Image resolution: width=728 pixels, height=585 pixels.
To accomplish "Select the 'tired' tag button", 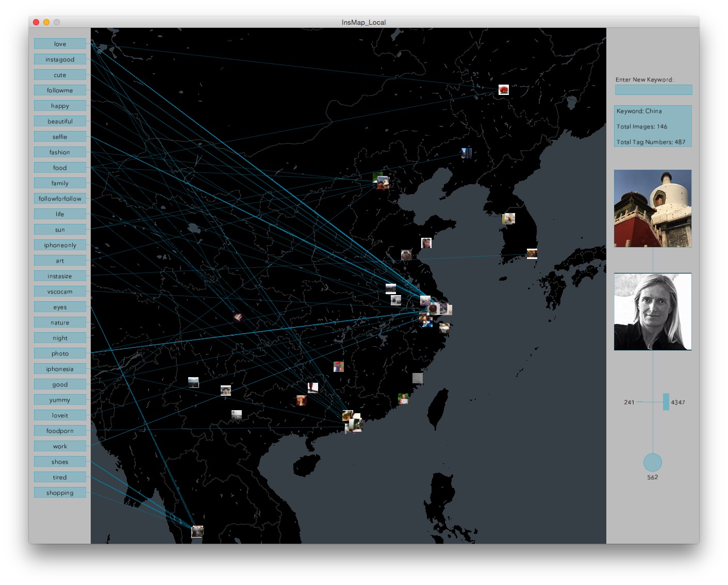I will click(x=60, y=477).
